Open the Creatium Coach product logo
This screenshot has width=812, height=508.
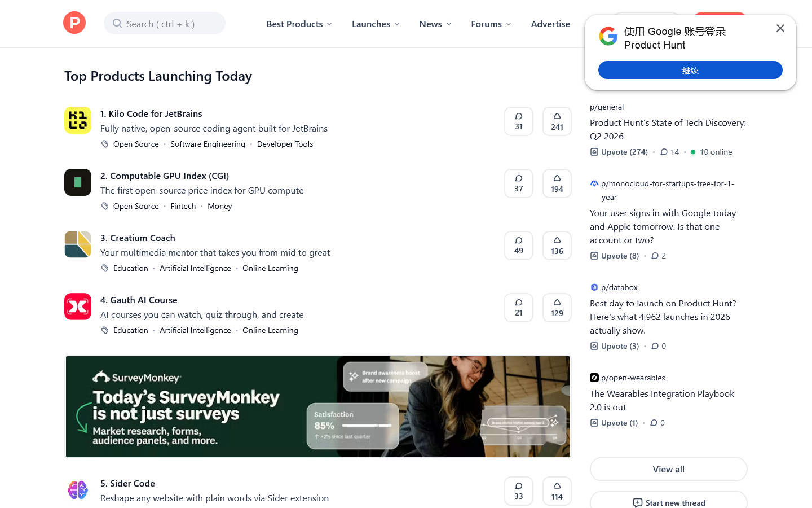78,244
